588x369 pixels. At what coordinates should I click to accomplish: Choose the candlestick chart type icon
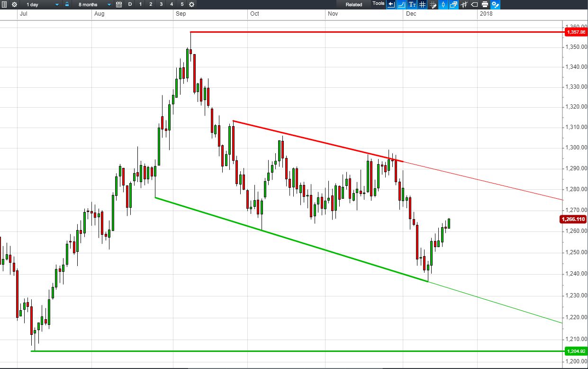pyautogui.click(x=443, y=5)
